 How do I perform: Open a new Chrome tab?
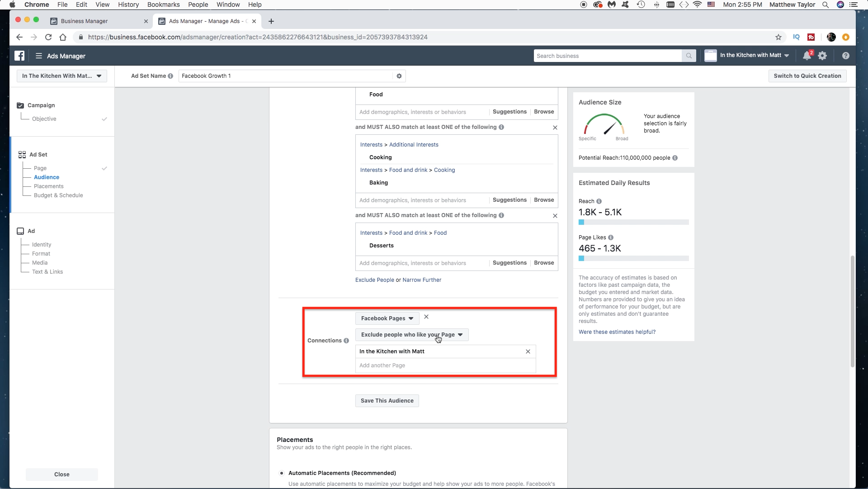pyautogui.click(x=271, y=21)
